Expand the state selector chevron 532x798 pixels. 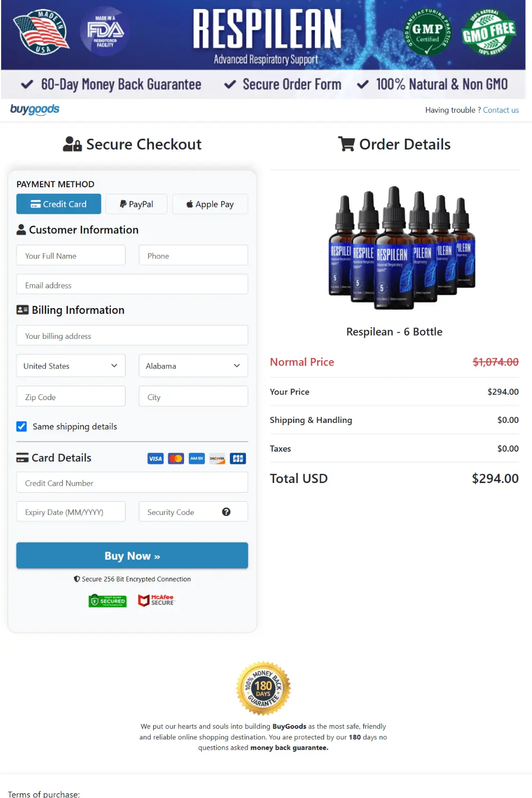click(x=237, y=365)
